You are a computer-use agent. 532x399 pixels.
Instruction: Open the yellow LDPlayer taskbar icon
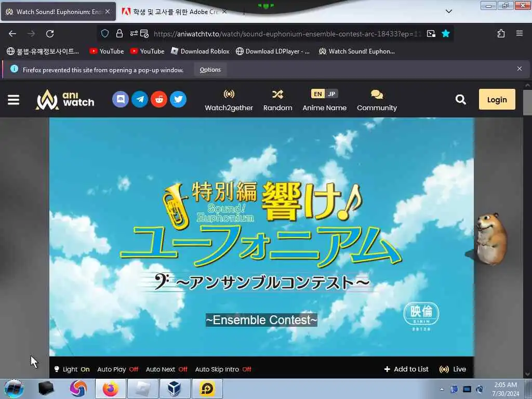tap(207, 389)
